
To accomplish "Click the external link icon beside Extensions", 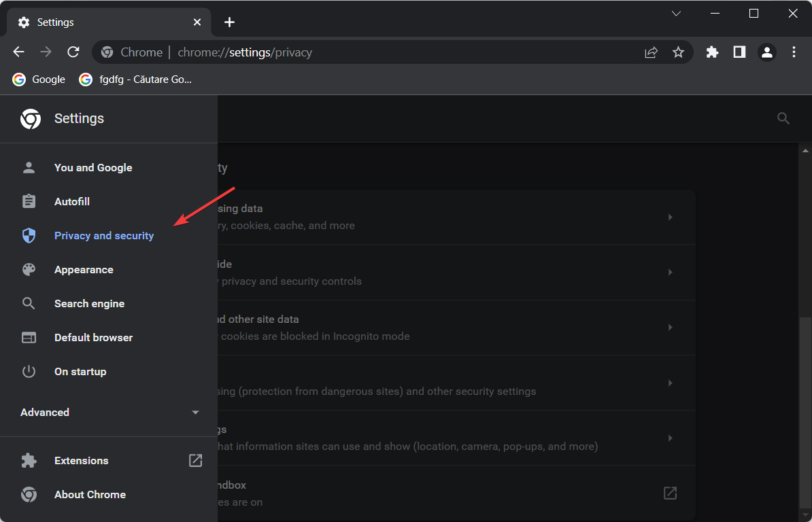I will (195, 460).
